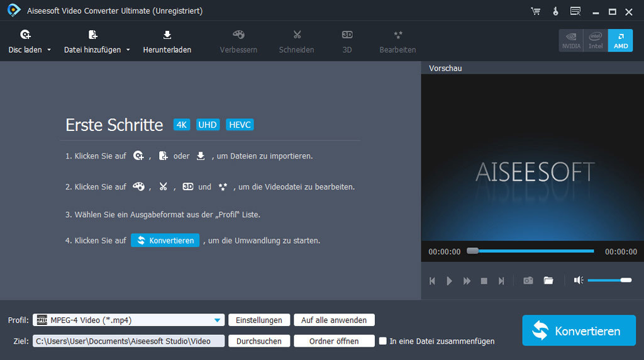Click the Aiseesoft preview thumbnail
The image size is (644, 360).
[532, 157]
